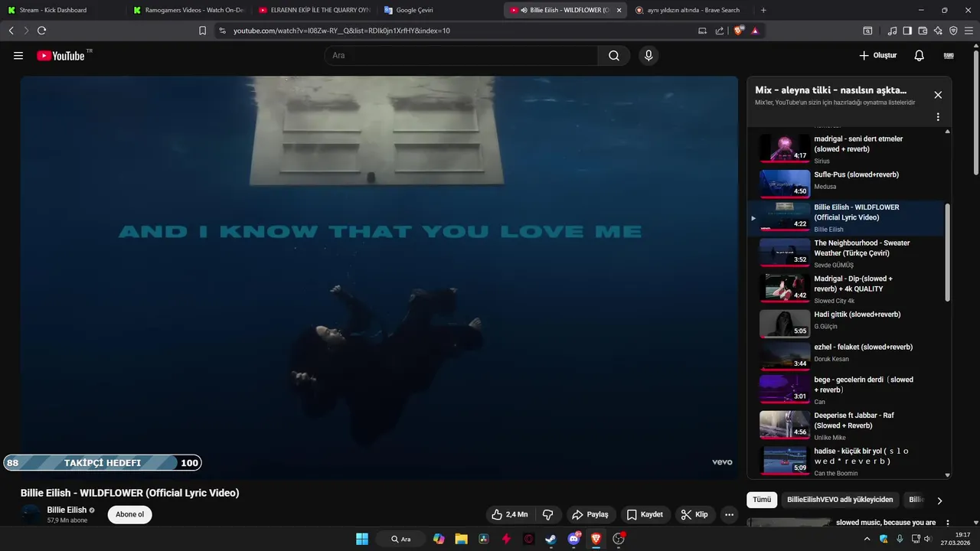The height and width of the screenshot is (551, 980).
Task: Create a clip with Klip button
Action: (695, 514)
